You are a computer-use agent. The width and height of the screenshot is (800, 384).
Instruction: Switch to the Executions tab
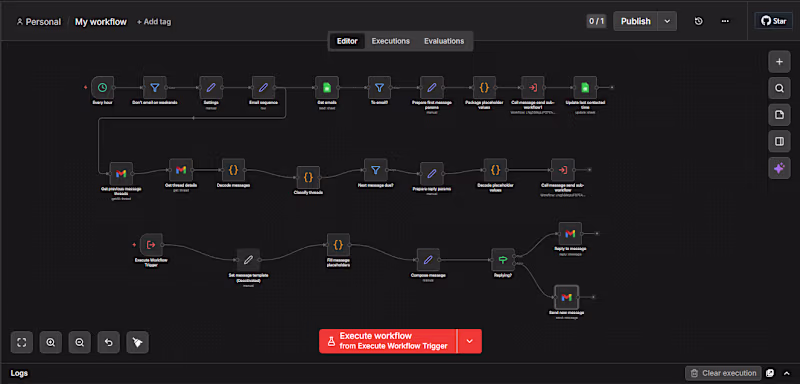click(x=390, y=41)
